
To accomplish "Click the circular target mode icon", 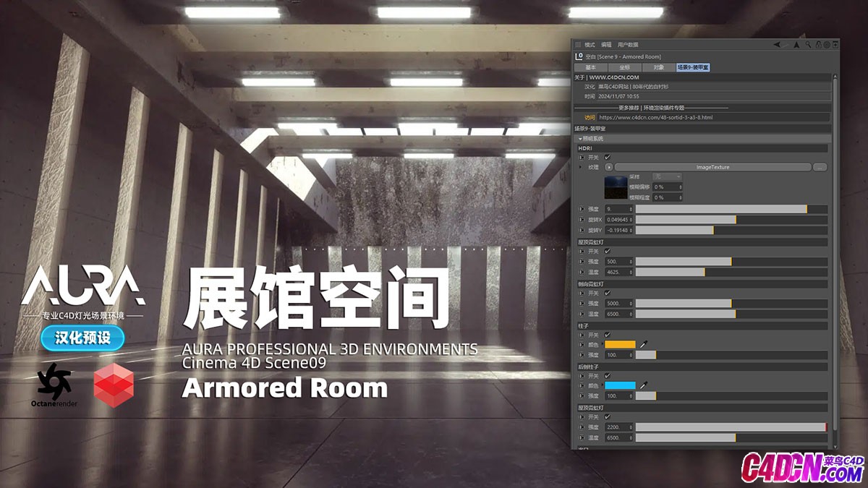I will (x=826, y=45).
